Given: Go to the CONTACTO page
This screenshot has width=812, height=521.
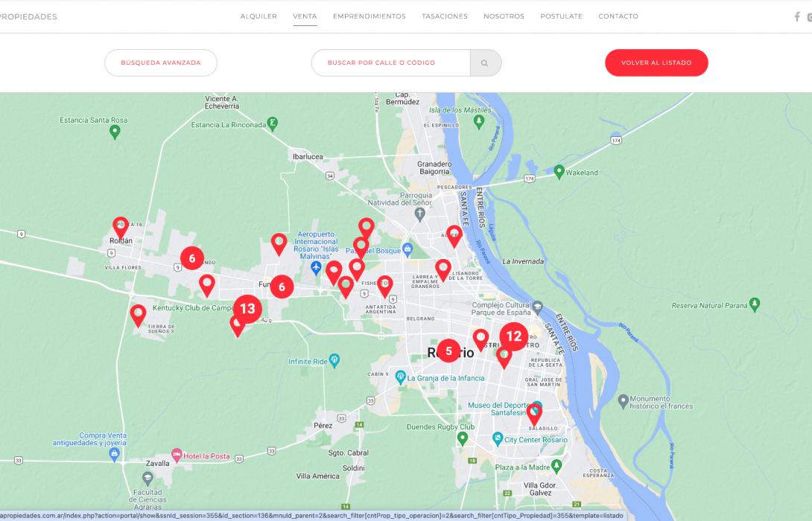Looking at the screenshot, I should pos(618,16).
